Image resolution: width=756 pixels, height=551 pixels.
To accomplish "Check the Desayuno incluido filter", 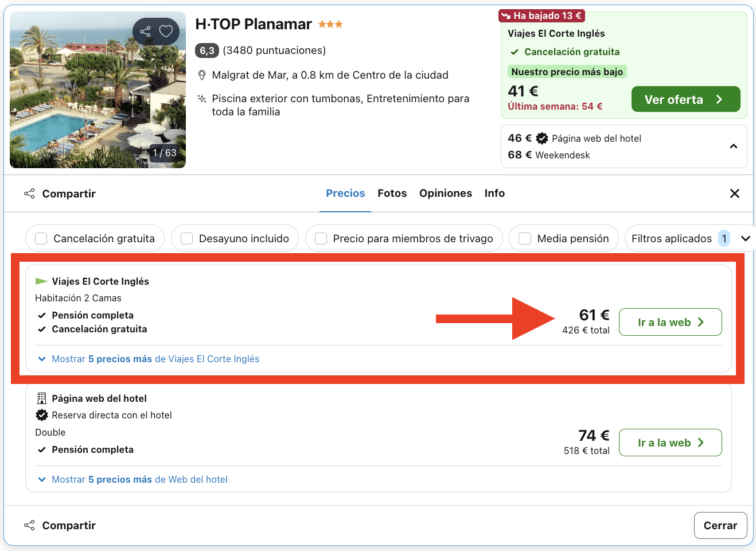I will click(186, 238).
